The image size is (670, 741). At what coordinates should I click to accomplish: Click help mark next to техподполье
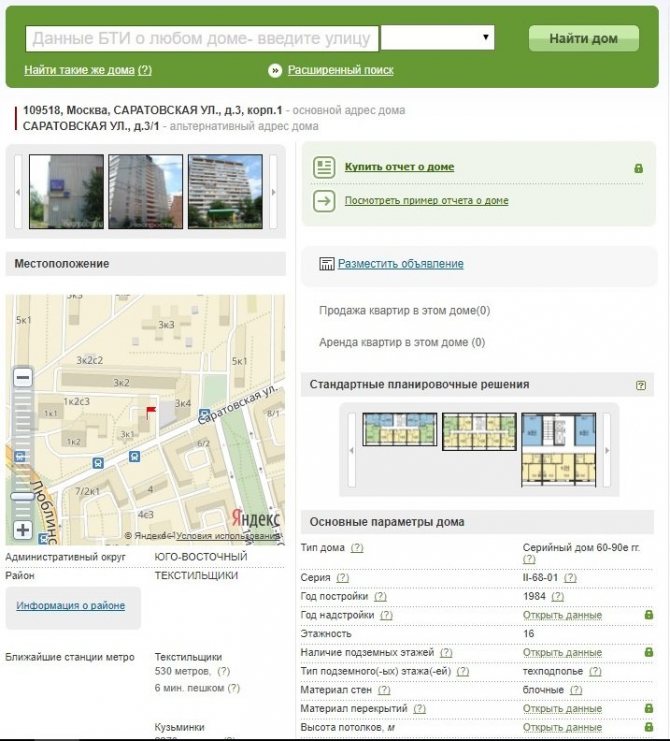click(x=595, y=671)
